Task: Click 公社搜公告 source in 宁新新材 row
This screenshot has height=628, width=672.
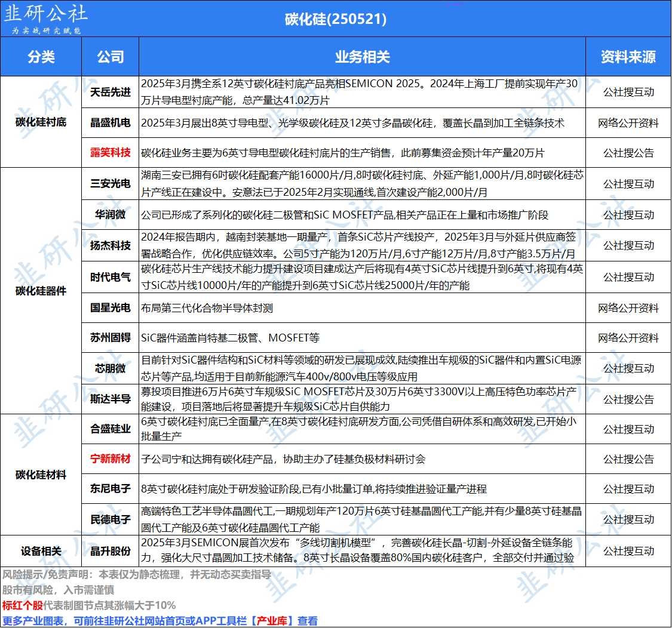Action: pos(628,459)
